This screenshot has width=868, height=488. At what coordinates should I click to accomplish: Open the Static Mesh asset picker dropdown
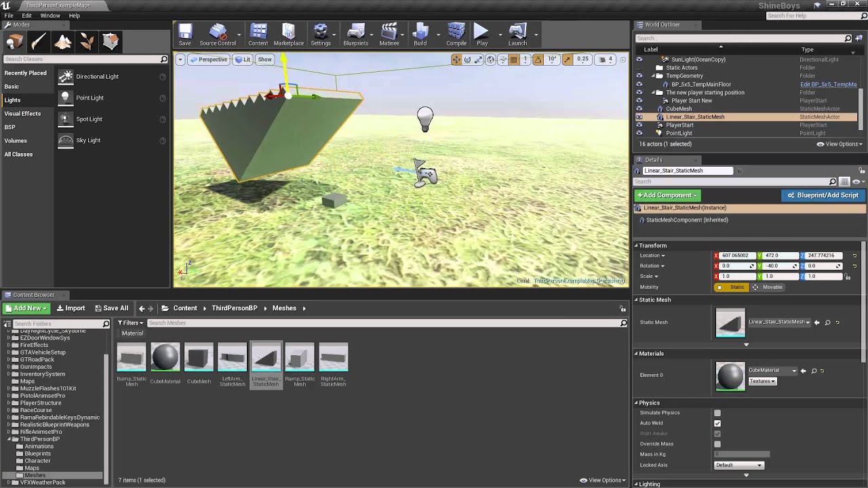tap(779, 323)
